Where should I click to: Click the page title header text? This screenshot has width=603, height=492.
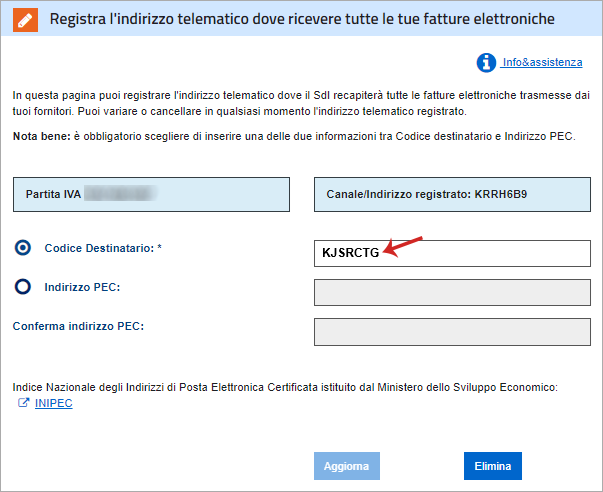pyautogui.click(x=302, y=19)
